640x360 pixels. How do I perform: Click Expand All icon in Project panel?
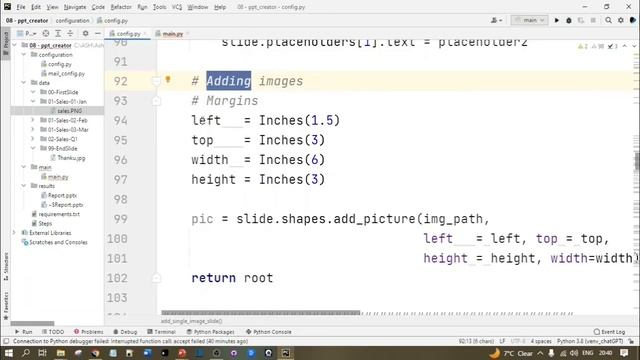pos(58,33)
